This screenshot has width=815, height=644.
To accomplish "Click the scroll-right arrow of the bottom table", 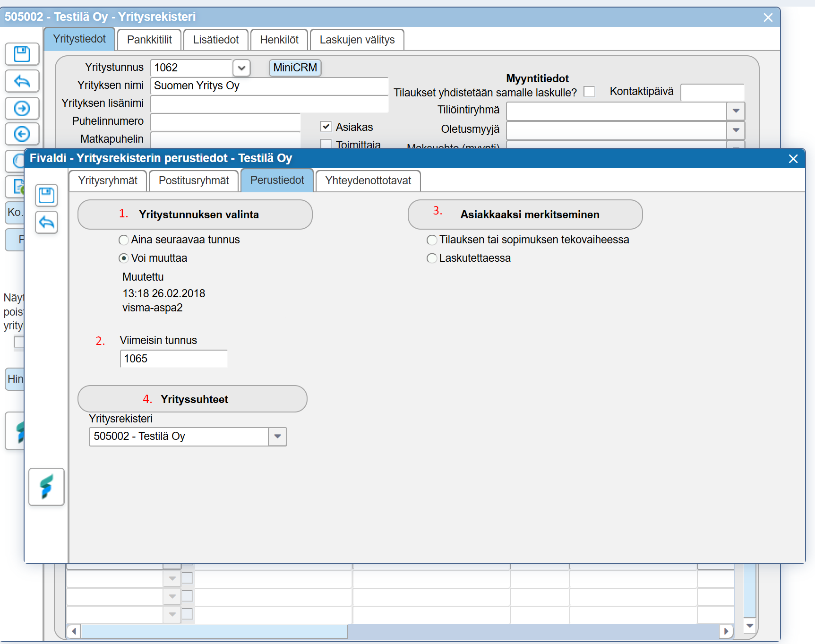I will (x=727, y=631).
